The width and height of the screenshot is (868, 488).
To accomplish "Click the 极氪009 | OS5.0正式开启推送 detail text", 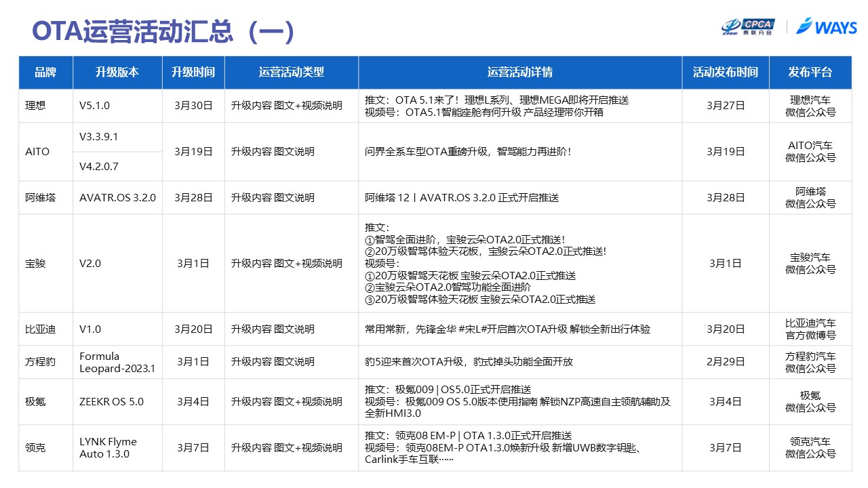I will pyautogui.click(x=448, y=390).
